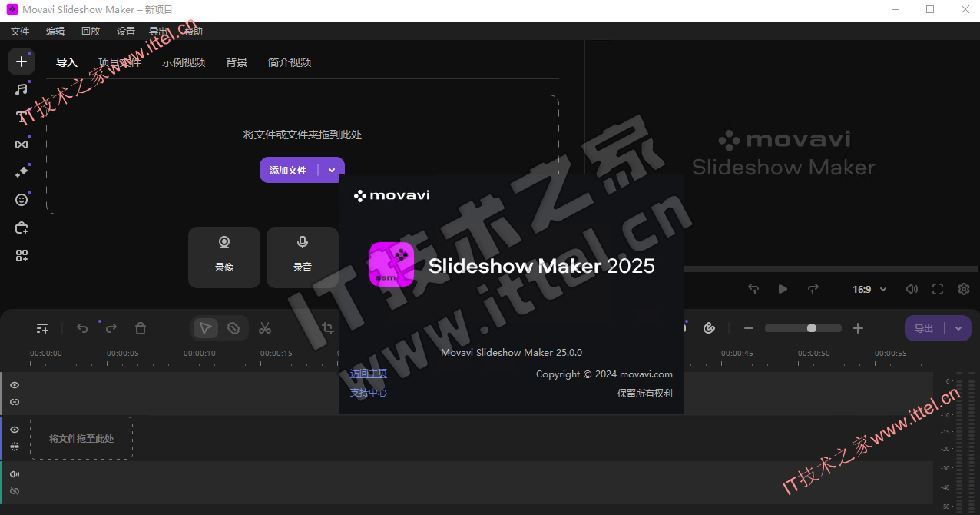
Task: Click the 00:00:50 mark on timeline ruler
Action: [814, 354]
